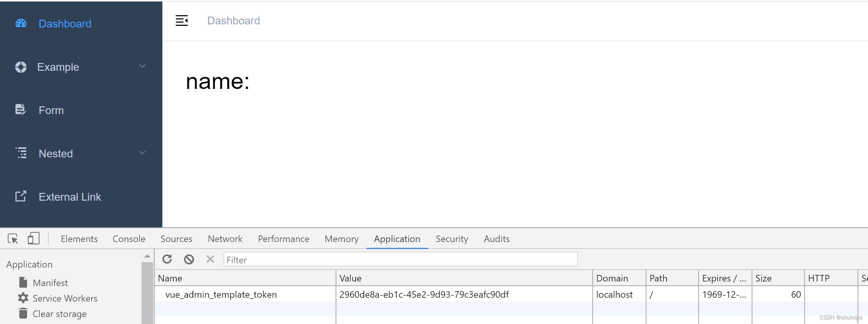This screenshot has width=868, height=324.
Task: Open the Form page link
Action: pos(51,110)
